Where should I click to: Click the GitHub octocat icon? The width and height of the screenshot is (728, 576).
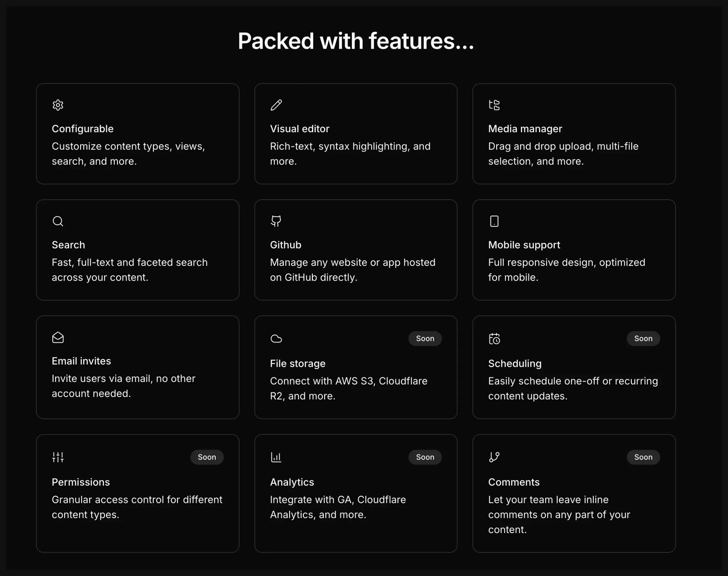click(276, 221)
